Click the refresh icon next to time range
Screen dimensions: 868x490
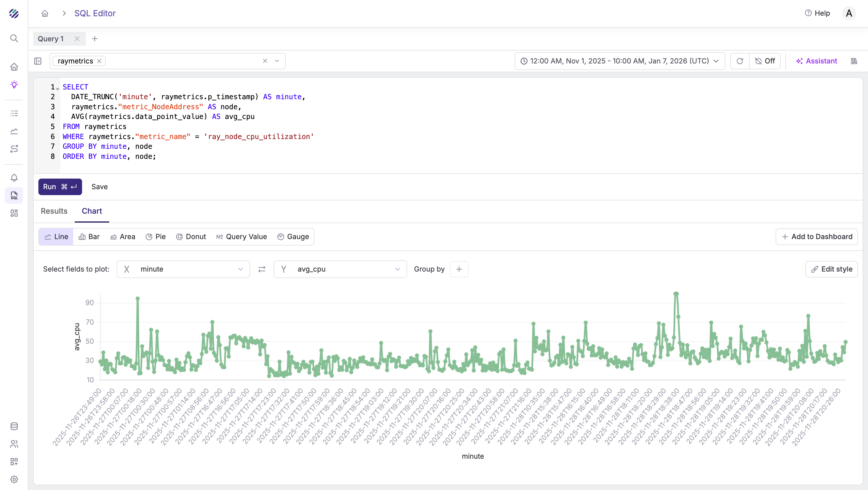(x=740, y=61)
